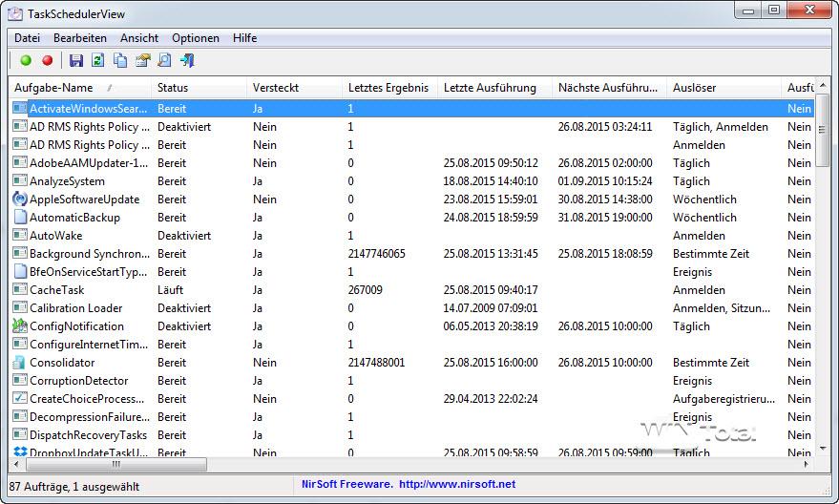Click result value 267009

365,290
